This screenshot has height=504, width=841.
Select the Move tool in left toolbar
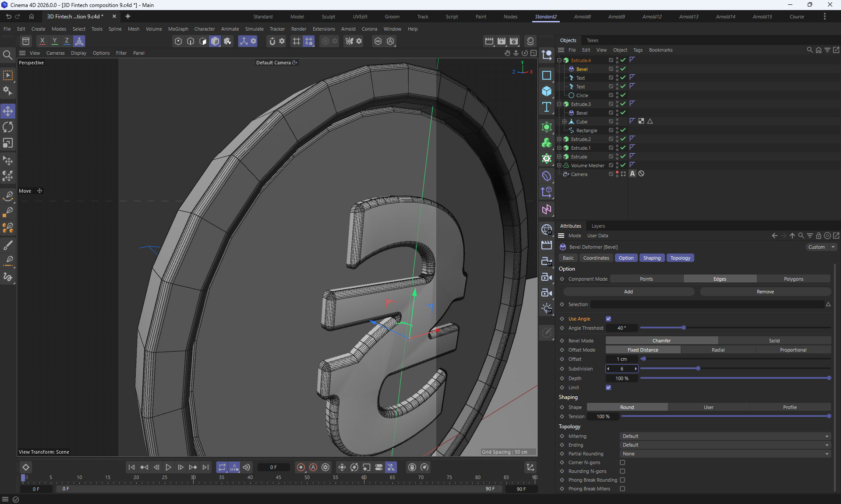tap(8, 111)
